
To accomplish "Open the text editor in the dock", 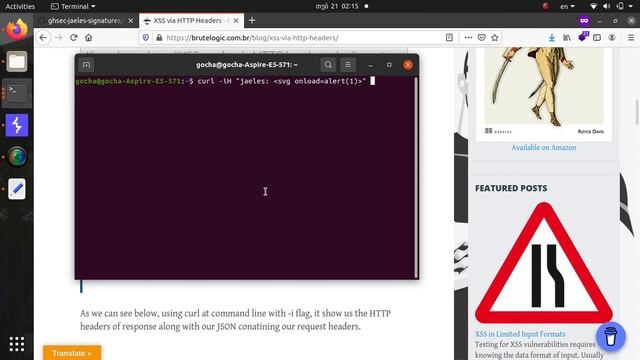I will click(17, 189).
